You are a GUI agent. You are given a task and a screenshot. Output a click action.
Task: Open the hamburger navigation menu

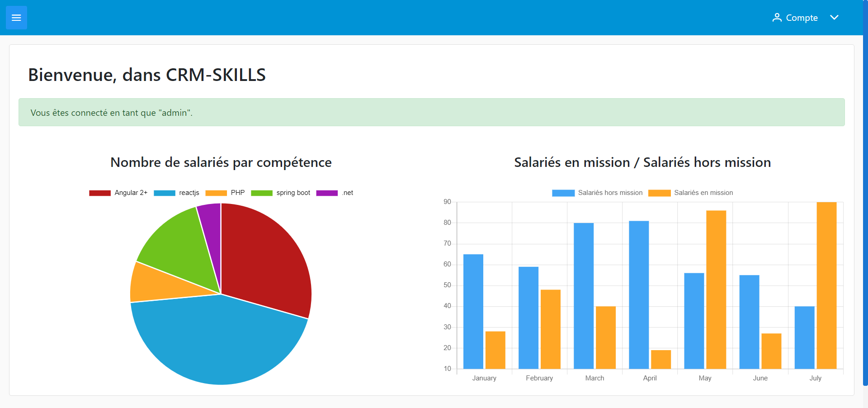16,17
